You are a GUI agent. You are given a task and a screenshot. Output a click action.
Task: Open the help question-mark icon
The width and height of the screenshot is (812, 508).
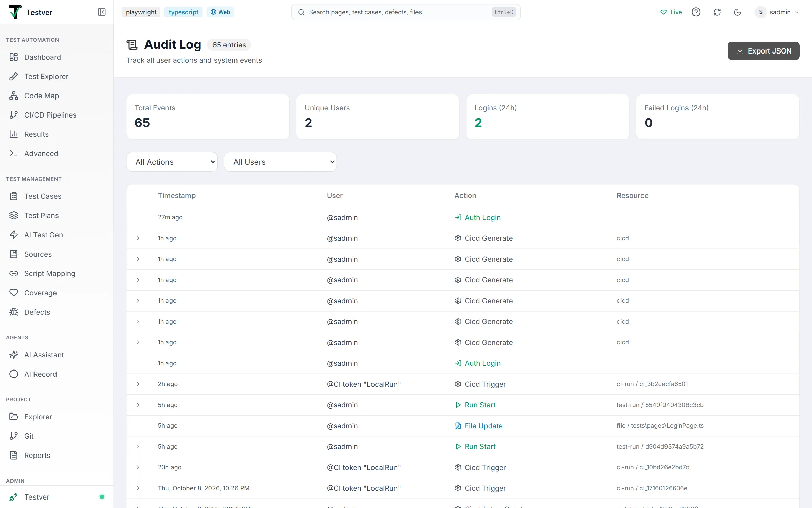pos(696,12)
